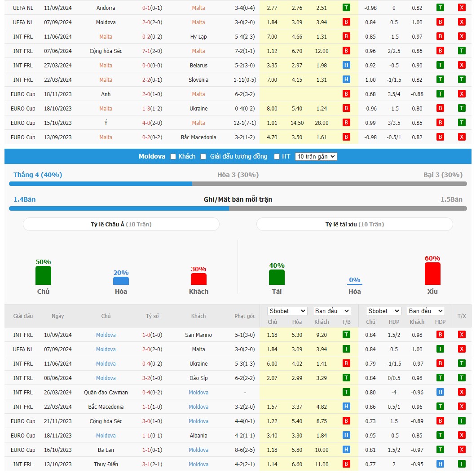This screenshot has height=473, width=476.
Task: Click blue H result icon in Malta vs Belarus row
Action: point(346,65)
